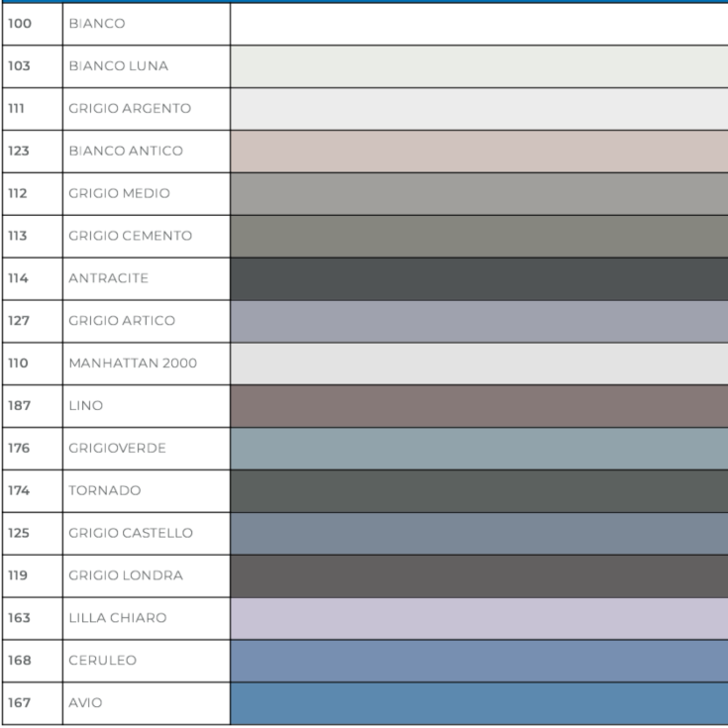Click the Grigio Cemento color swatch
Viewport: 728px width, 728px height.
[478, 237]
